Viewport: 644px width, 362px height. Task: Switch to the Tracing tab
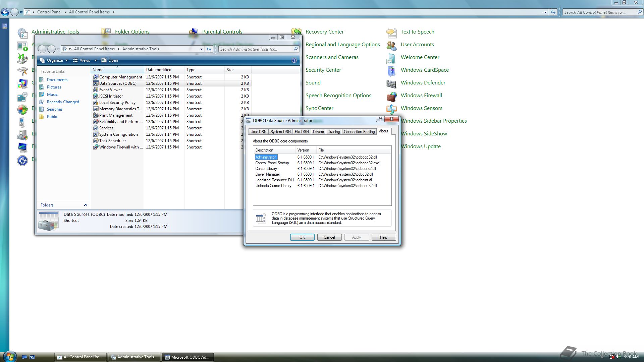[334, 132]
